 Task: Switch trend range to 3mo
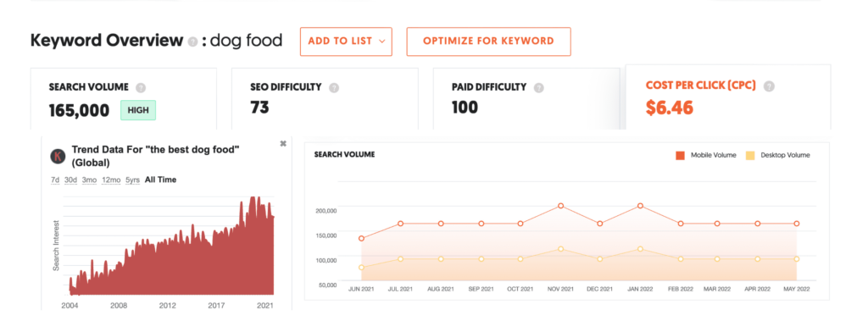click(x=90, y=180)
